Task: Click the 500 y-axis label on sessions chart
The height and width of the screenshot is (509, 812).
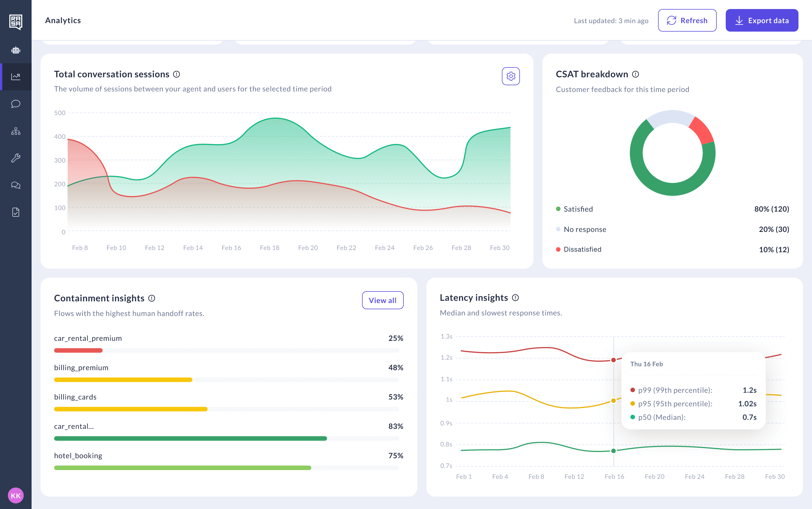Action: tap(59, 113)
